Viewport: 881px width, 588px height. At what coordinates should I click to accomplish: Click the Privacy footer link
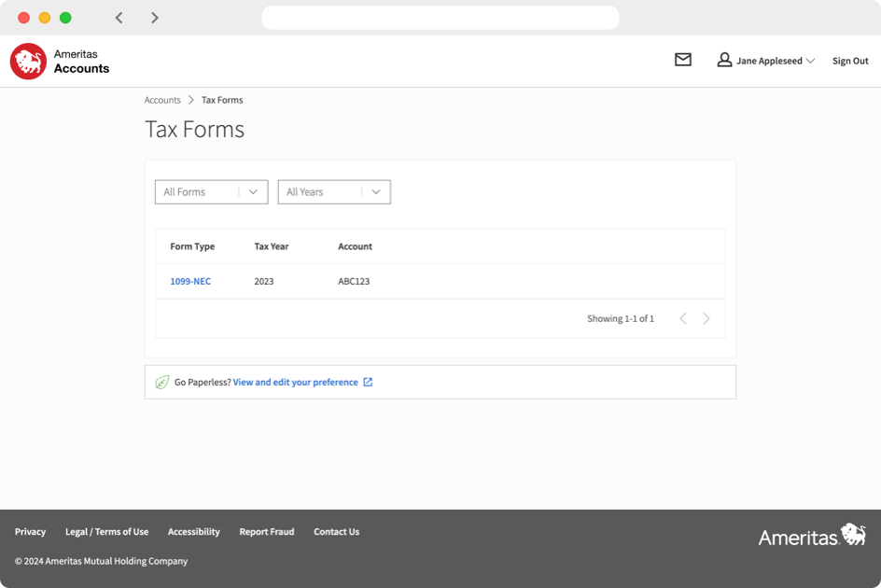pos(30,531)
